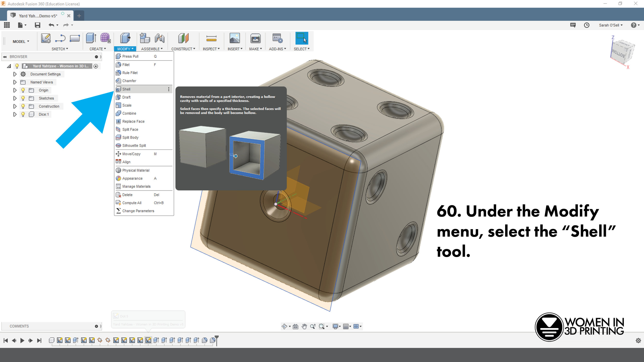The image size is (644, 362).
Task: Toggle visibility bulb for Dice:1 component
Action: coord(23,114)
